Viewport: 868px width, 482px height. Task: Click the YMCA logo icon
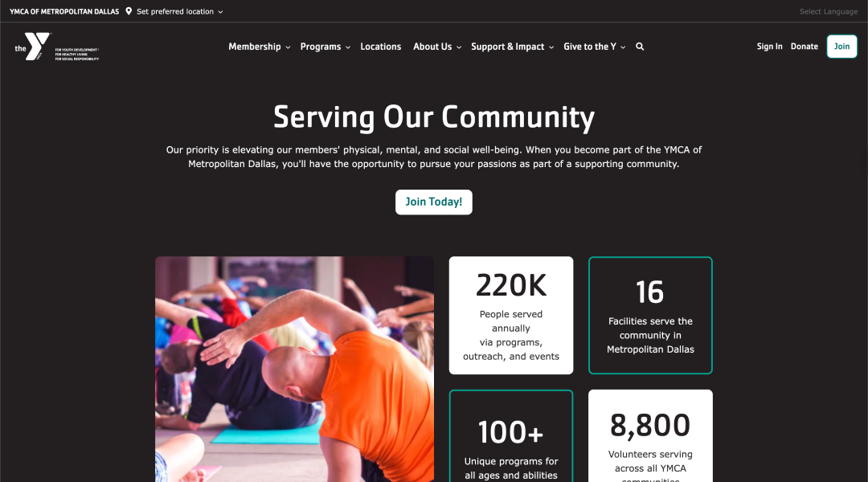(x=33, y=47)
